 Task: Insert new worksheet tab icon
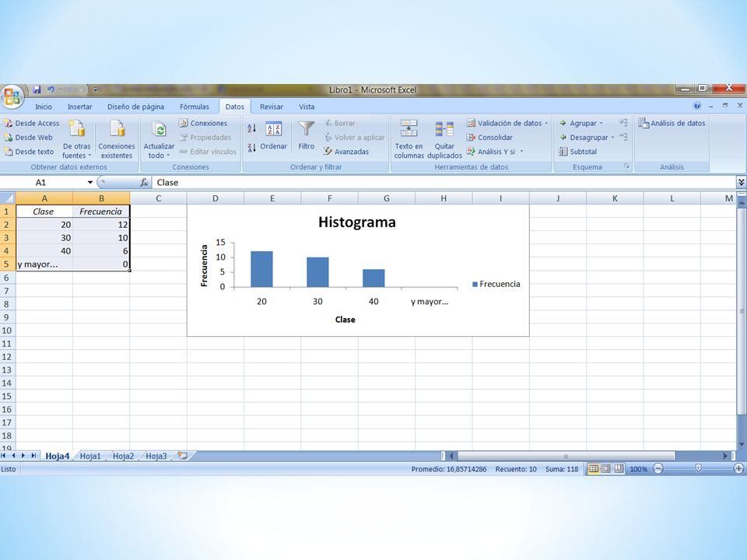(x=182, y=456)
